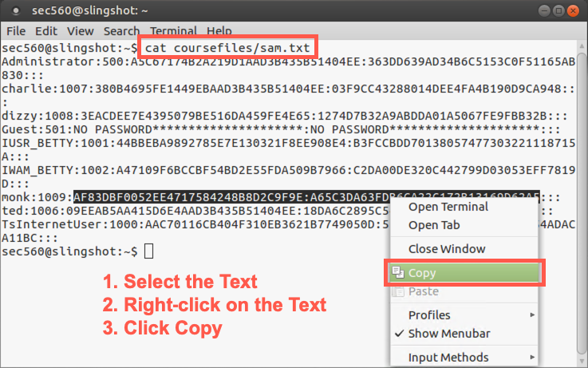
Task: Click the Paste clipboard icon
Action: [398, 291]
